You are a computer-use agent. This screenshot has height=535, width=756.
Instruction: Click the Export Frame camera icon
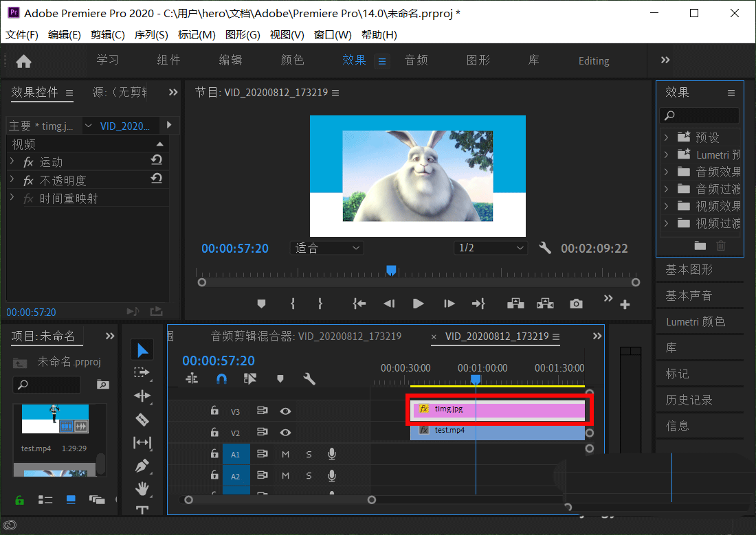[x=576, y=304]
